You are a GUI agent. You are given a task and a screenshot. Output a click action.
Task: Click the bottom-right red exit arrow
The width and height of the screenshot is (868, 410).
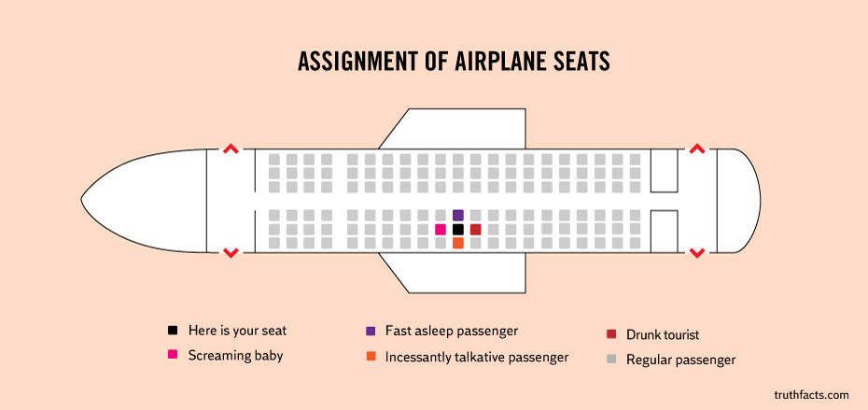click(x=697, y=253)
